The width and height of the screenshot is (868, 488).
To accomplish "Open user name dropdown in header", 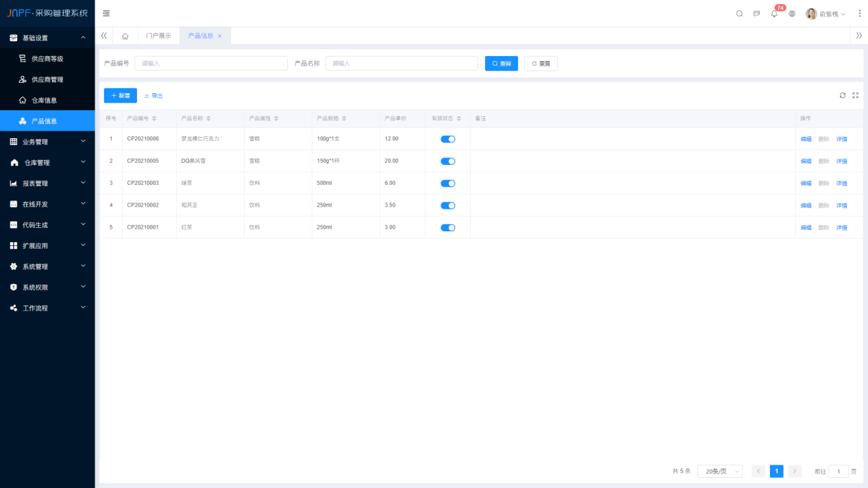I will (x=832, y=14).
